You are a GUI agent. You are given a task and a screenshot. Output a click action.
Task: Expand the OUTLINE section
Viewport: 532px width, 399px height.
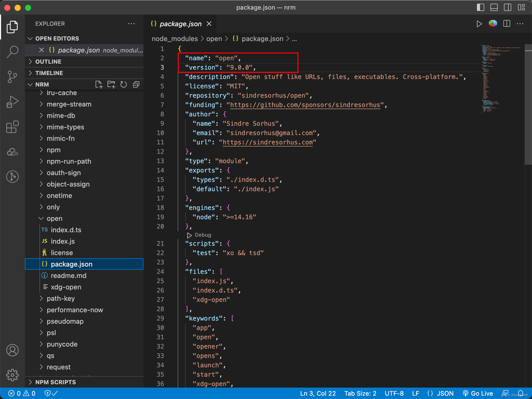click(84, 62)
